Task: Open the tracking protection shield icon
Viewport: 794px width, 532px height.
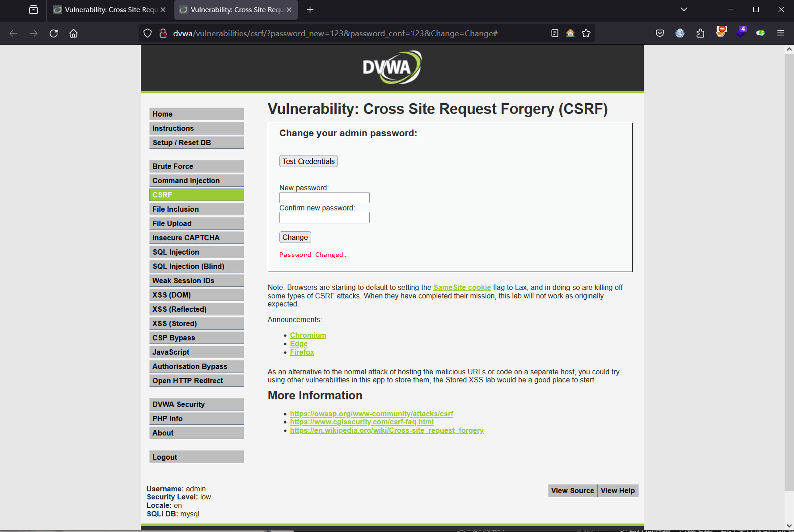Action: [x=148, y=33]
